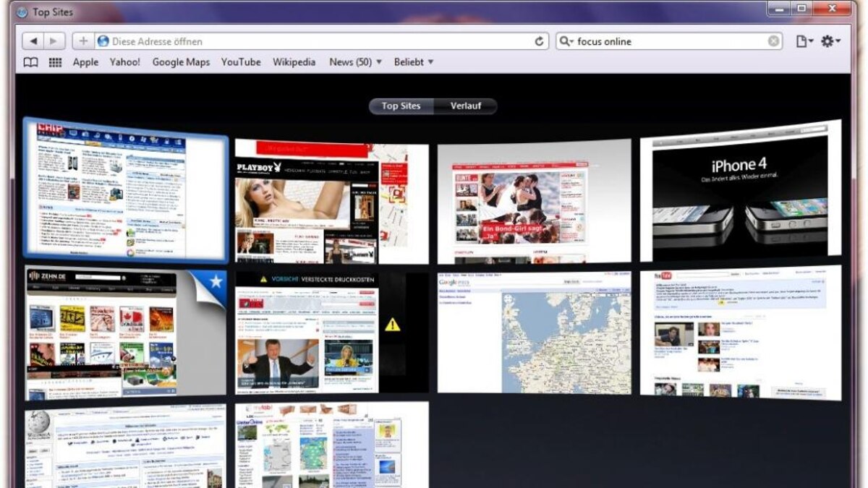Image resolution: width=868 pixels, height=488 pixels.
Task: Open the Playboy website thumbnail
Action: click(331, 202)
